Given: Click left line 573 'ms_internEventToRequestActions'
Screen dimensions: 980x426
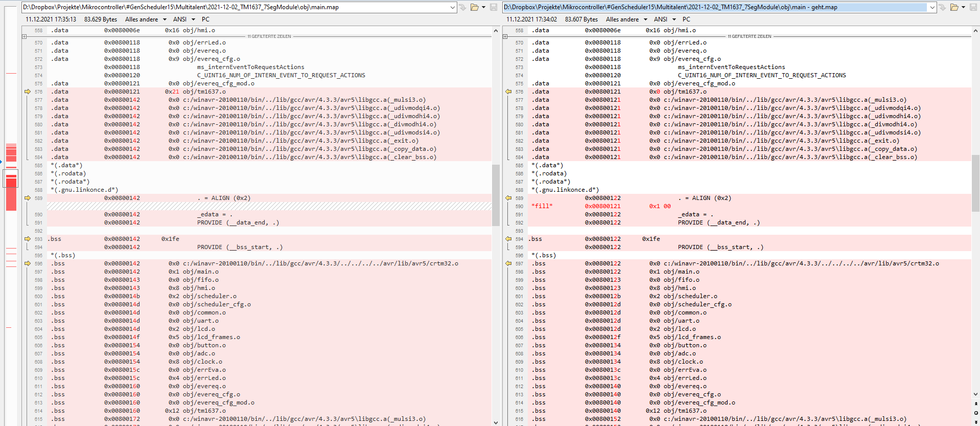Looking at the screenshot, I should (x=251, y=67).
